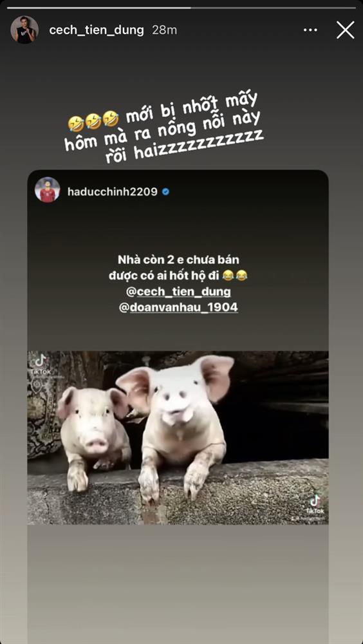Open the three-dot more options menu
This screenshot has width=363, height=644.
coord(310,30)
